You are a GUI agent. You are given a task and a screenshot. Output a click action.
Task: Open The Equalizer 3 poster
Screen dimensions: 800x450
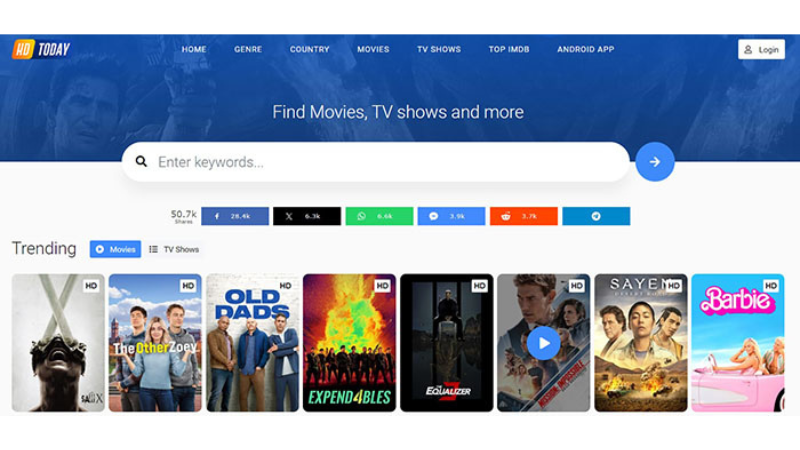pos(446,343)
